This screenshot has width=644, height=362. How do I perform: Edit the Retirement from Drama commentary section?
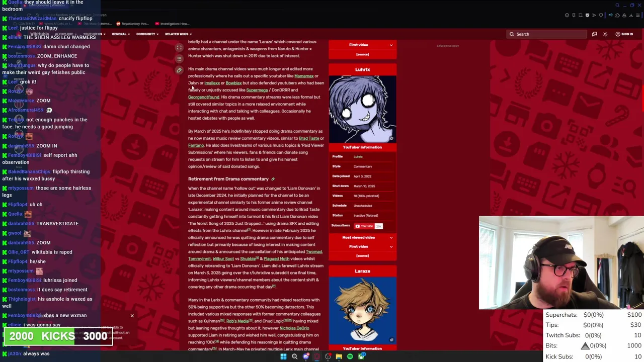tap(273, 179)
